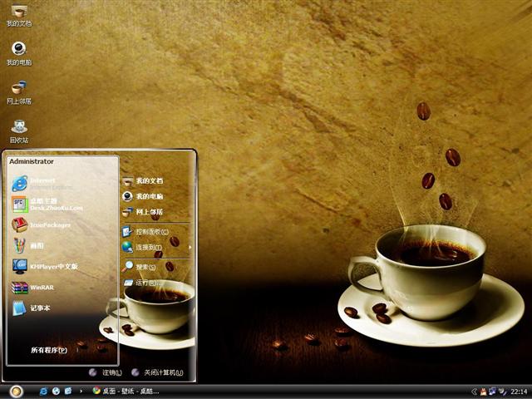Click the 关闭计算机(U) shut down button
The image size is (532, 399).
point(157,372)
